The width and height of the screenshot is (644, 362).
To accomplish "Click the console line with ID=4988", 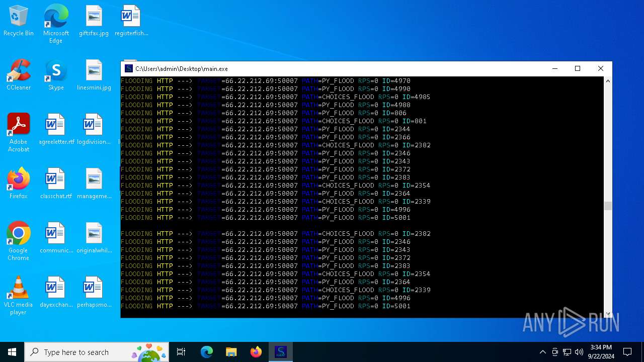I will (x=266, y=105).
